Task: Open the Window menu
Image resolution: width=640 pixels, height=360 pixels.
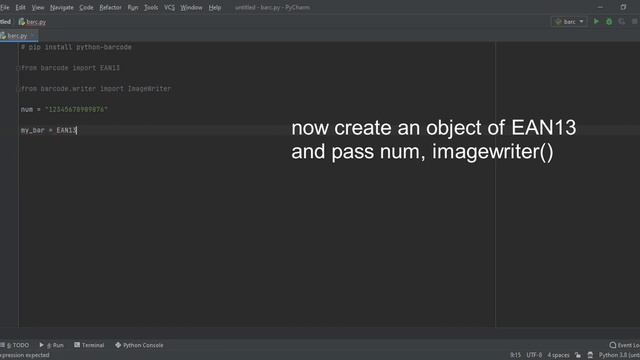Action: coord(191,7)
